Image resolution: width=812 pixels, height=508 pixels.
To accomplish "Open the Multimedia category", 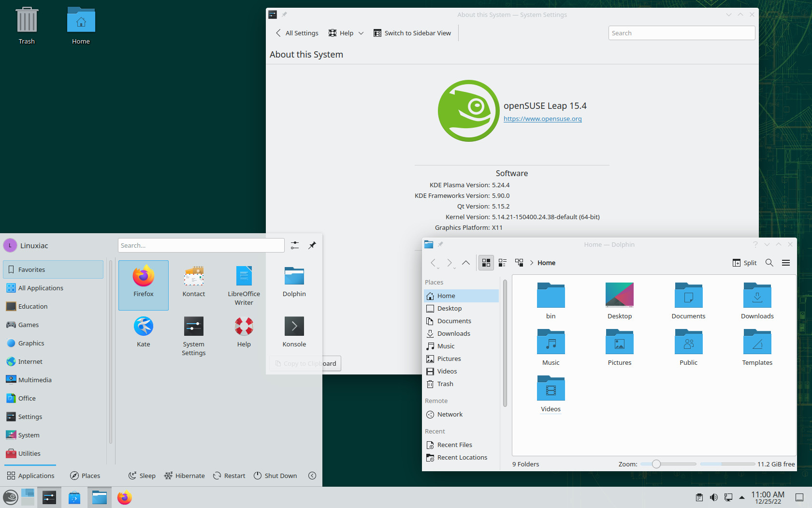I will 53,380.
